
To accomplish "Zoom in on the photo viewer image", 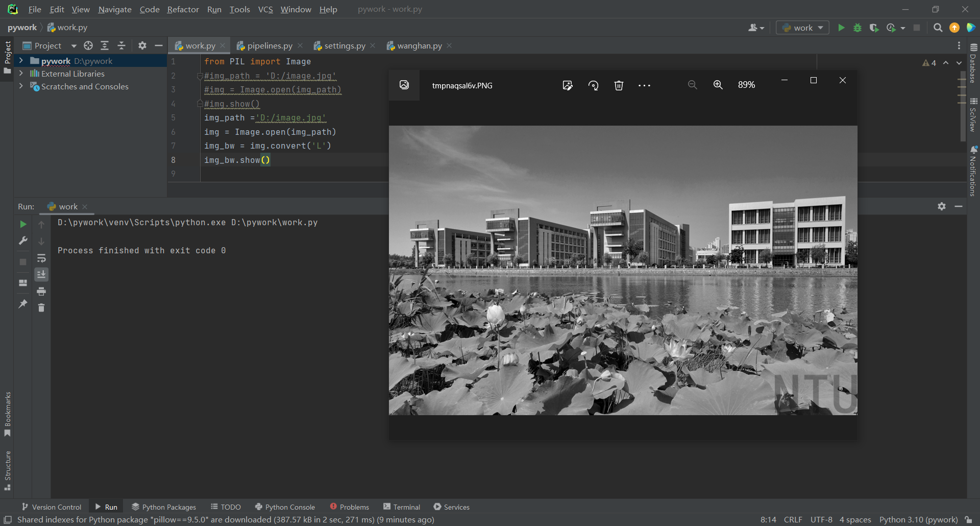I will coord(718,85).
